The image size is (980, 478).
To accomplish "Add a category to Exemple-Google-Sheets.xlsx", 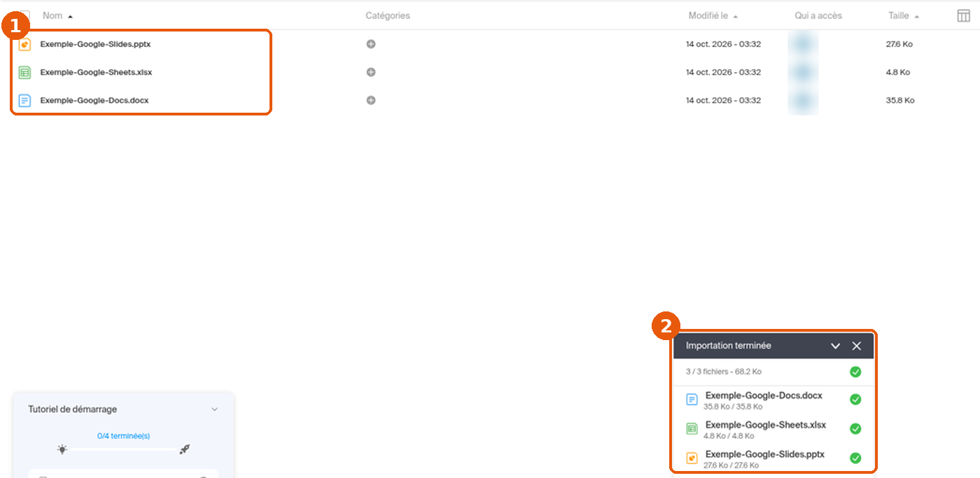I will 371,72.
